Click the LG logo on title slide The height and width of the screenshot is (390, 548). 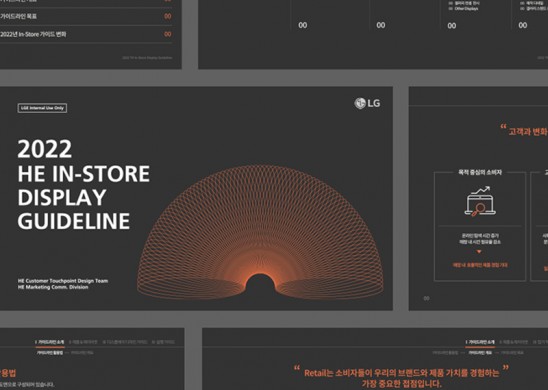(x=367, y=103)
